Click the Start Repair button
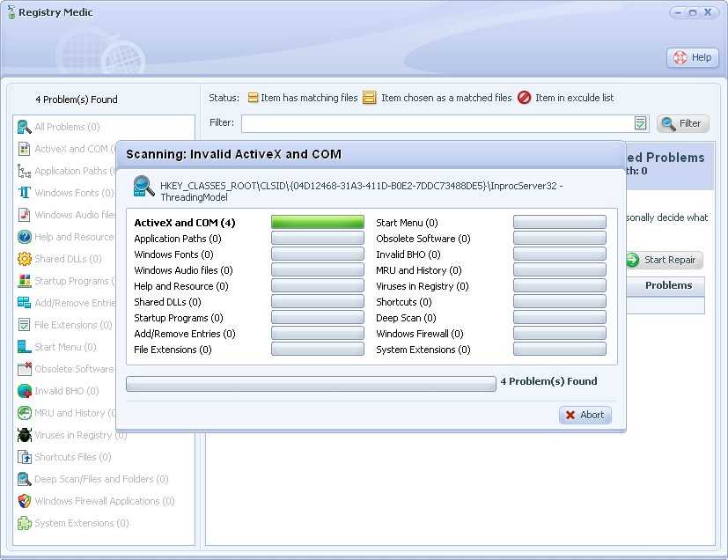The width and height of the screenshot is (728, 560). click(664, 260)
